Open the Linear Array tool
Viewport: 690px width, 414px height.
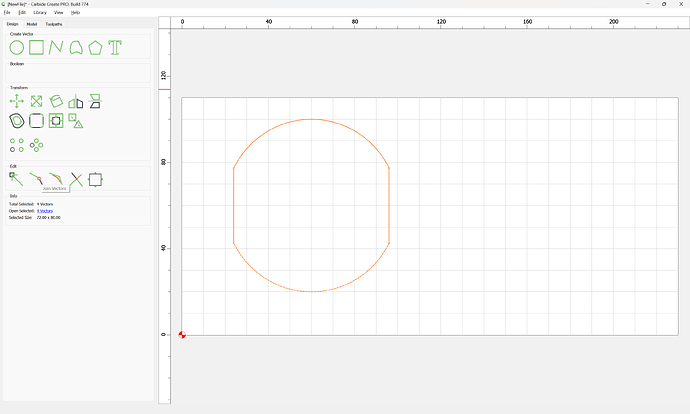(17, 145)
